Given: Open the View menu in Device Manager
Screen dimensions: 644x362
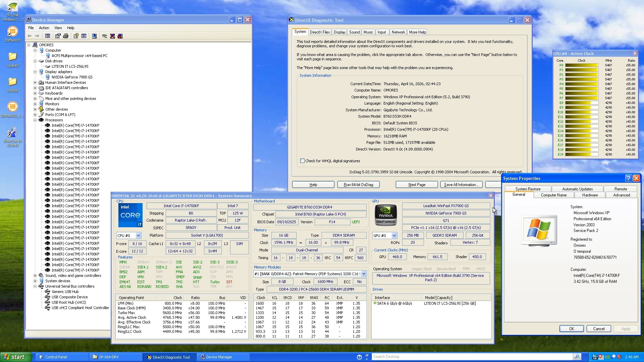Looking at the screenshot, I should (58, 28).
